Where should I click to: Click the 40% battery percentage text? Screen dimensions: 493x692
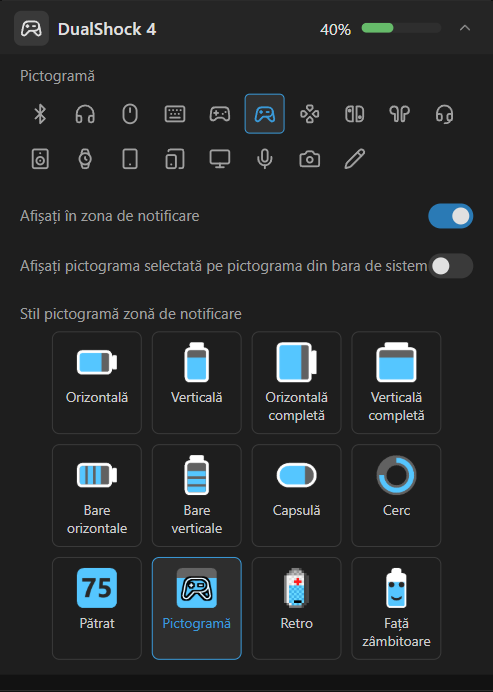(x=335, y=30)
